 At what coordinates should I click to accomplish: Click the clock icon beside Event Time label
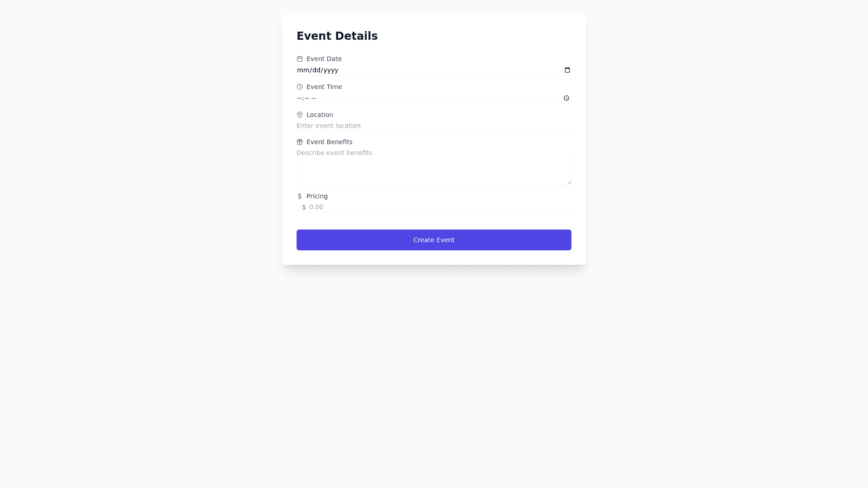[300, 87]
